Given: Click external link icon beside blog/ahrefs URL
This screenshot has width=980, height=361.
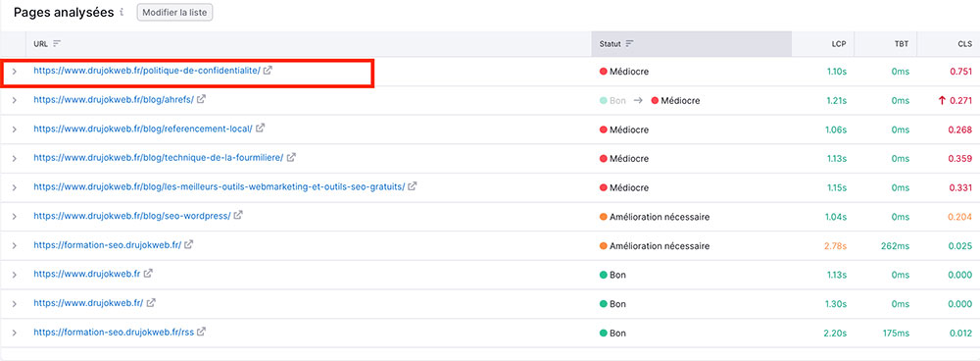Looking at the screenshot, I should coord(201,99).
